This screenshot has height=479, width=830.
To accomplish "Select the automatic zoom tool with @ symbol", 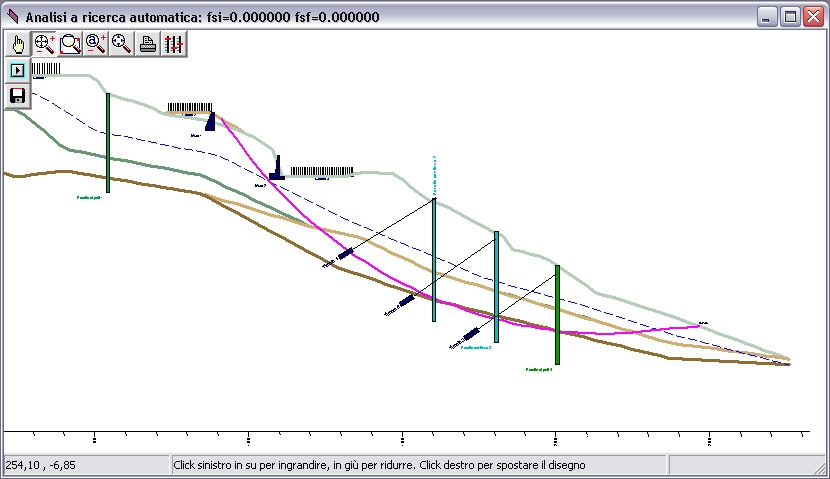I will pos(96,44).
